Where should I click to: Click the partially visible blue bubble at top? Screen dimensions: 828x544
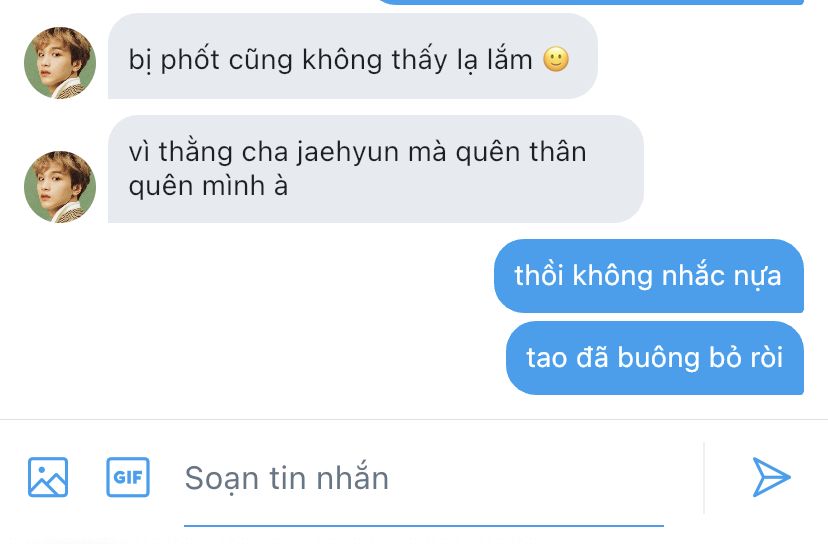[x=590, y=2]
